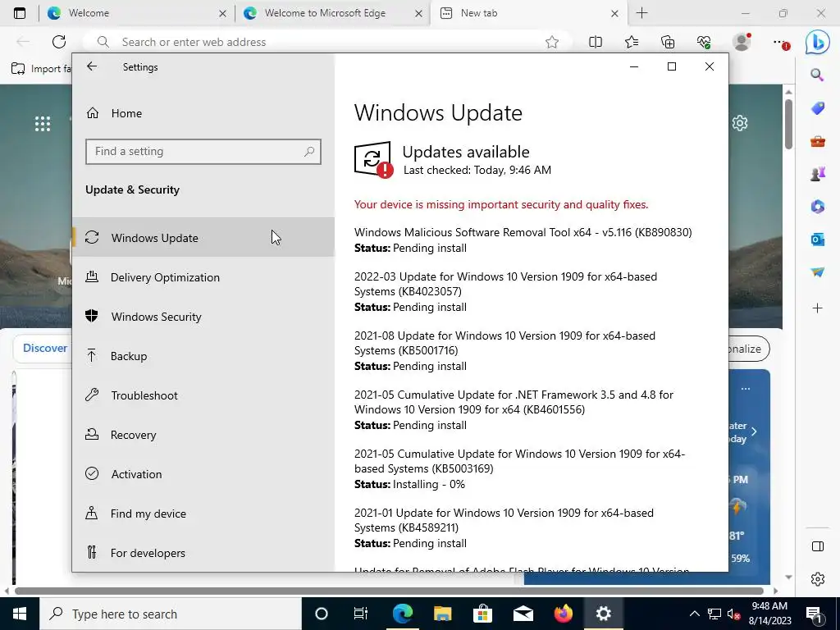Click the Activation checkmark circle icon
840x630 pixels.
pos(92,473)
